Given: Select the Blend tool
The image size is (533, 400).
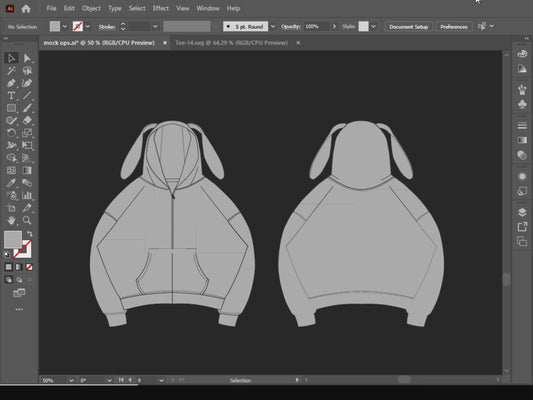Looking at the screenshot, I should pos(27,183).
